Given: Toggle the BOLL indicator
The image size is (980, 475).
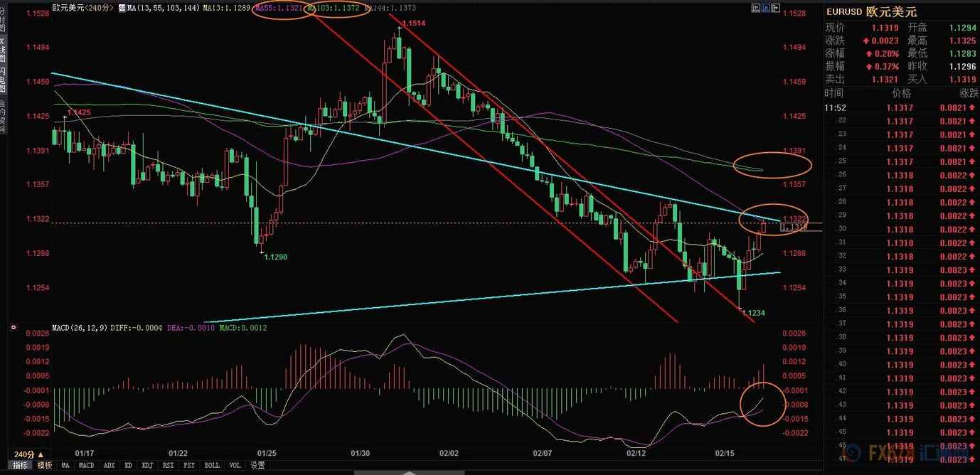Looking at the screenshot, I should (212, 466).
